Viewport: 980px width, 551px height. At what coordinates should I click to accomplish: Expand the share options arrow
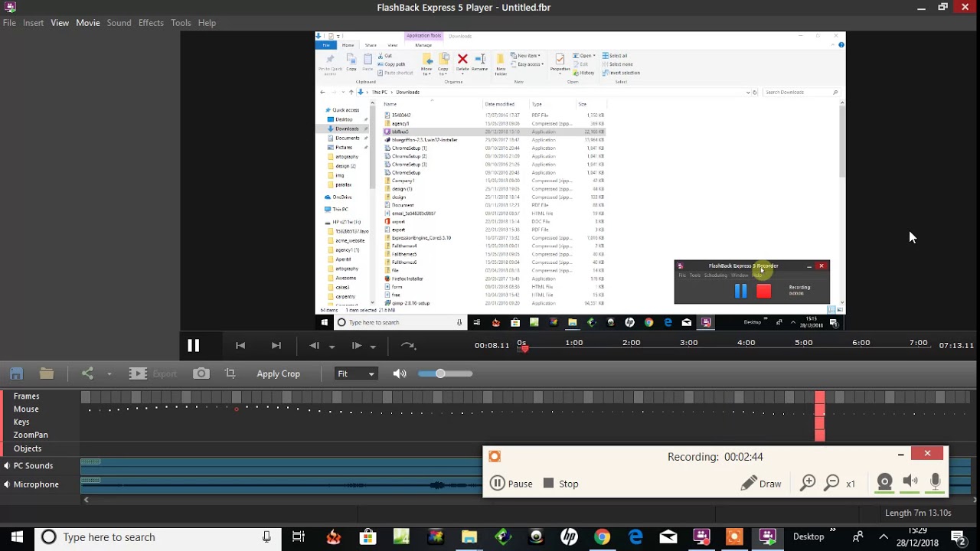[x=109, y=374]
